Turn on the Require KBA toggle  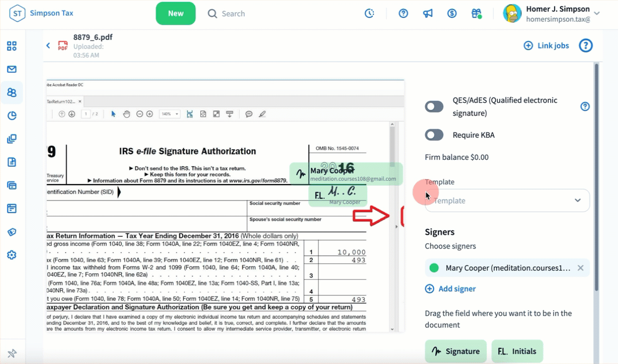coord(434,135)
